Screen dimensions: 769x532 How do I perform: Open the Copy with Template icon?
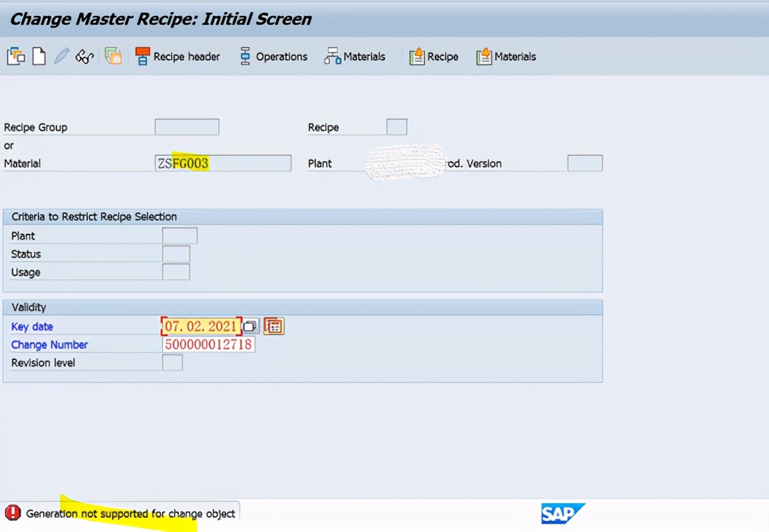click(113, 56)
